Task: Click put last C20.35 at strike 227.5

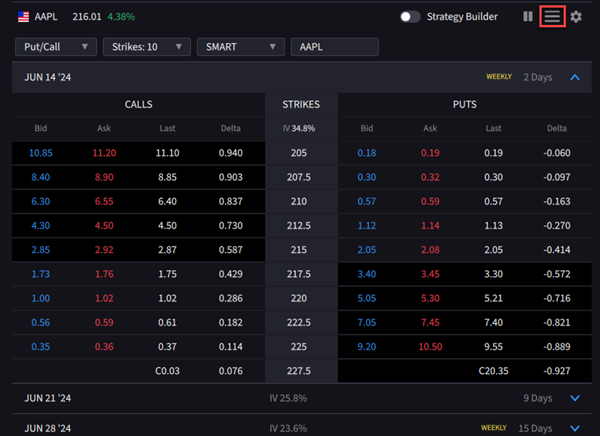Action: point(493,371)
